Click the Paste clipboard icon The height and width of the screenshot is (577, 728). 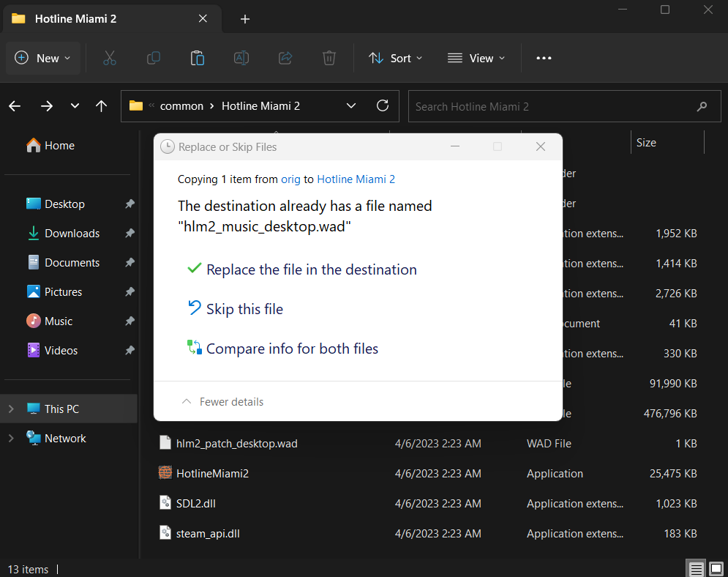197,58
